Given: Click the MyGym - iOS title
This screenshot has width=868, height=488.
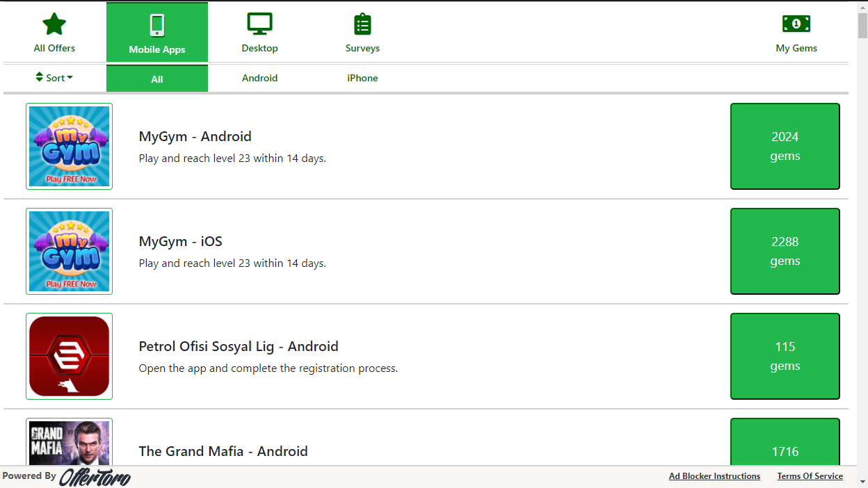Looking at the screenshot, I should tap(180, 241).
